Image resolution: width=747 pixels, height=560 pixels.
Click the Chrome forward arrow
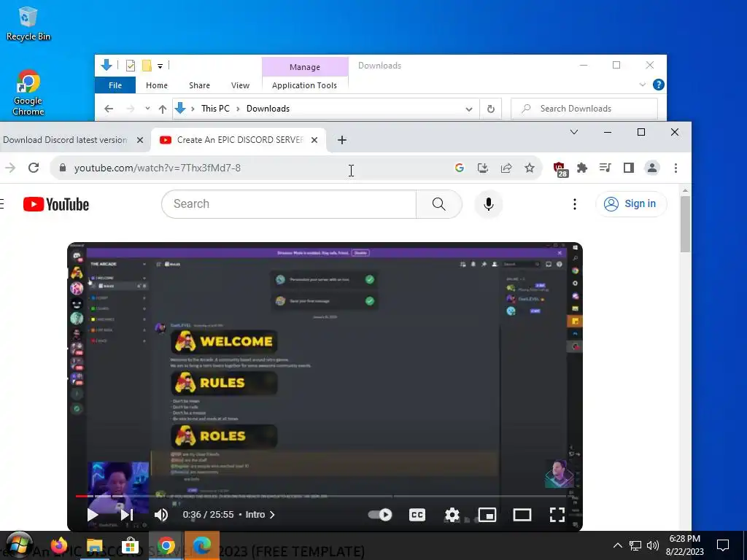tap(10, 168)
